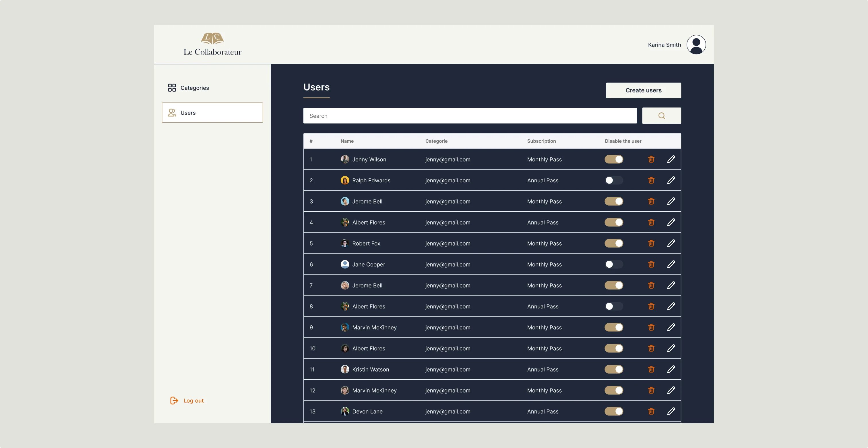Toggle Jane Cooper's disable switch

pyautogui.click(x=614, y=264)
